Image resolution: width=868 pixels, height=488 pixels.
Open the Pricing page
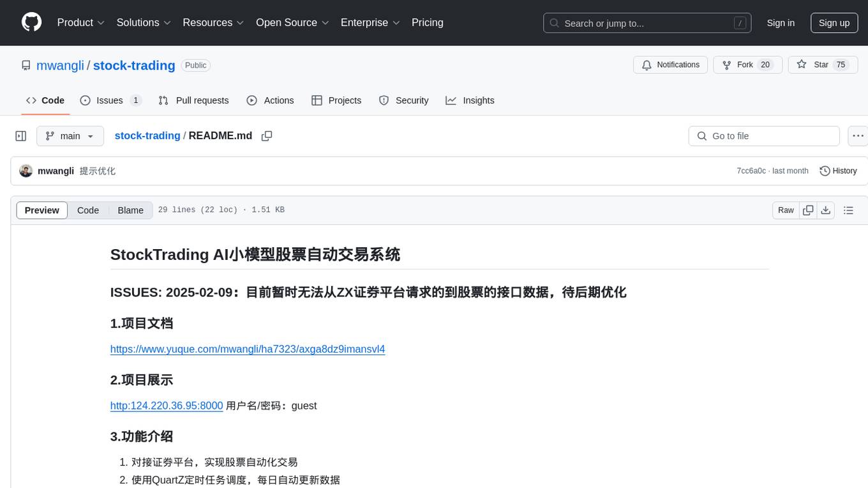[x=428, y=22]
